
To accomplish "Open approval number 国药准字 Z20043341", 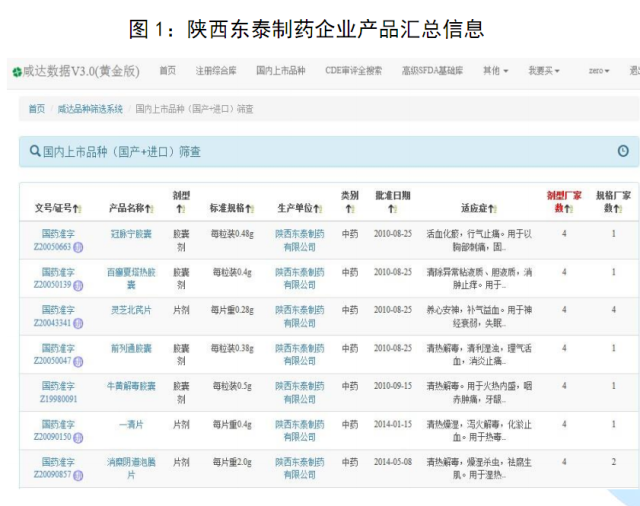I will click(58, 317).
